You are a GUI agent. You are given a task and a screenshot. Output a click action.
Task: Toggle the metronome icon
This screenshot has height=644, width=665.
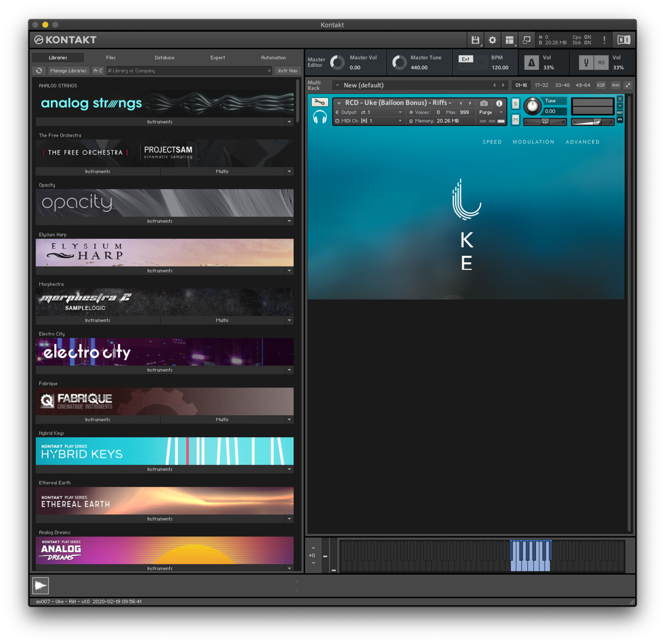[531, 63]
